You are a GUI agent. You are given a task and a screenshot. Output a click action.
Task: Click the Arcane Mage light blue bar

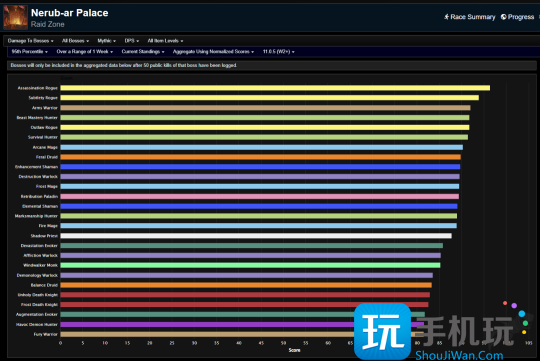[262, 147]
